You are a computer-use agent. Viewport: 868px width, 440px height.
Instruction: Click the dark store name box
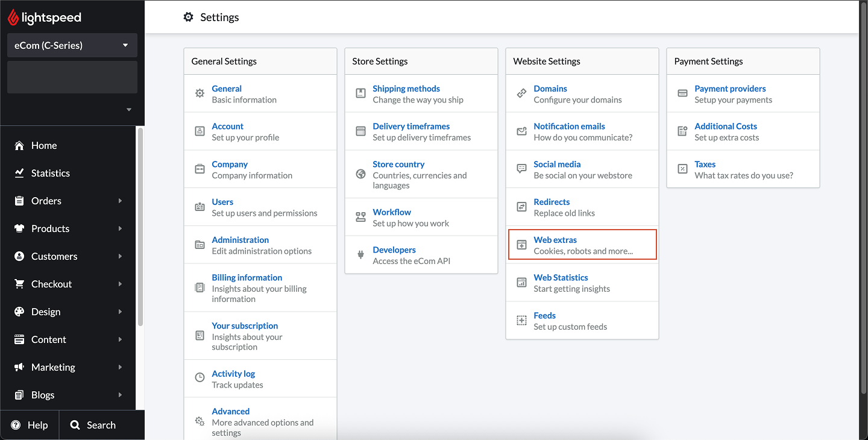pyautogui.click(x=72, y=77)
